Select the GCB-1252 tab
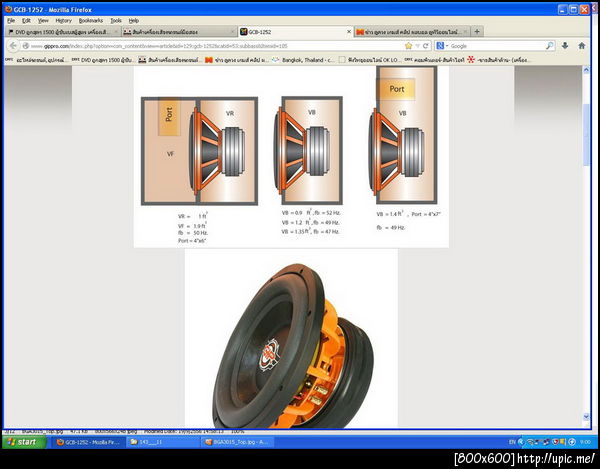The image size is (600, 469). point(295,32)
